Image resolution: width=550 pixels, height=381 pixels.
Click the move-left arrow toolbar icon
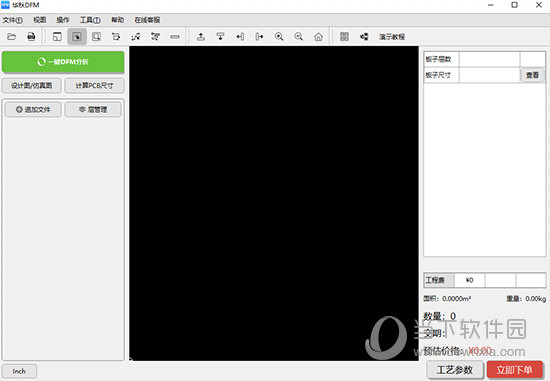point(240,36)
